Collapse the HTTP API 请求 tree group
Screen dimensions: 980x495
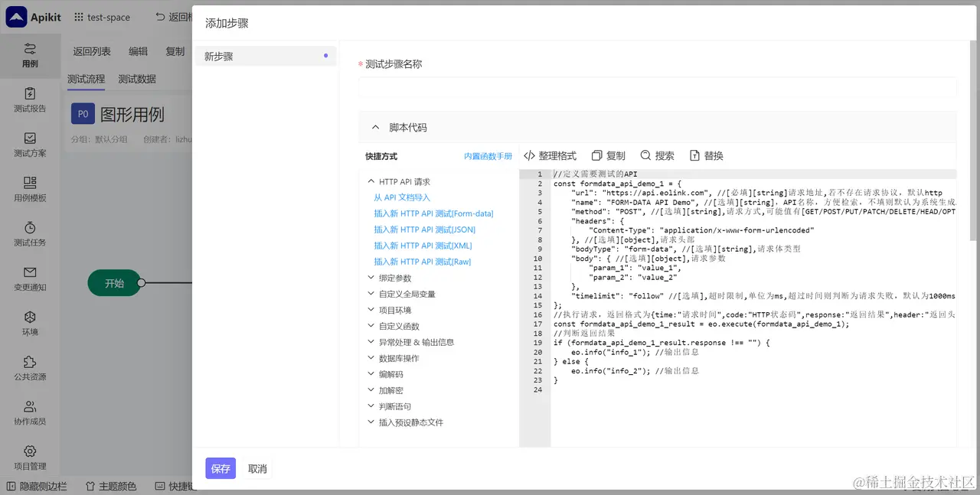pyautogui.click(x=371, y=181)
